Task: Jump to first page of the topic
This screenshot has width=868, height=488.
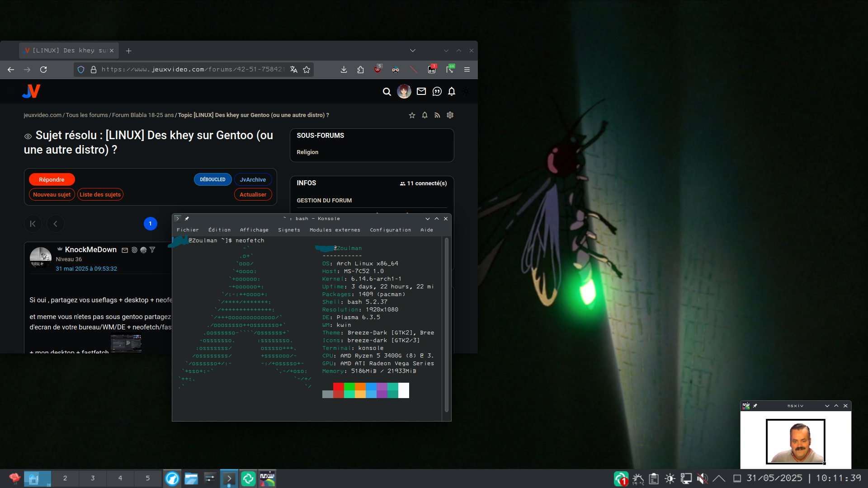Action: (x=33, y=224)
